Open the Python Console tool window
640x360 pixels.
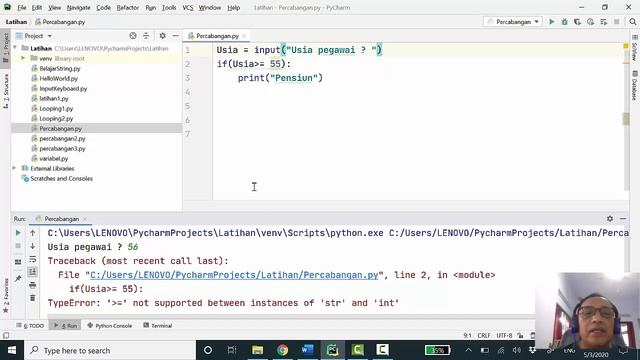pyautogui.click(x=110, y=325)
